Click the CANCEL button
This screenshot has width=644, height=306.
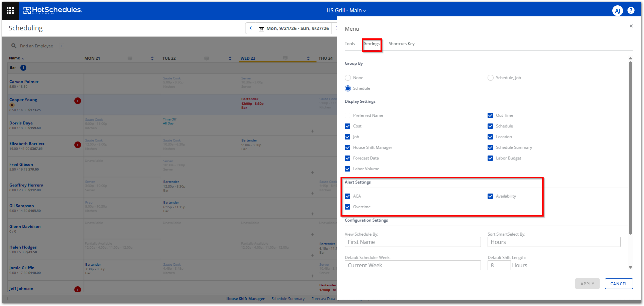619,284
